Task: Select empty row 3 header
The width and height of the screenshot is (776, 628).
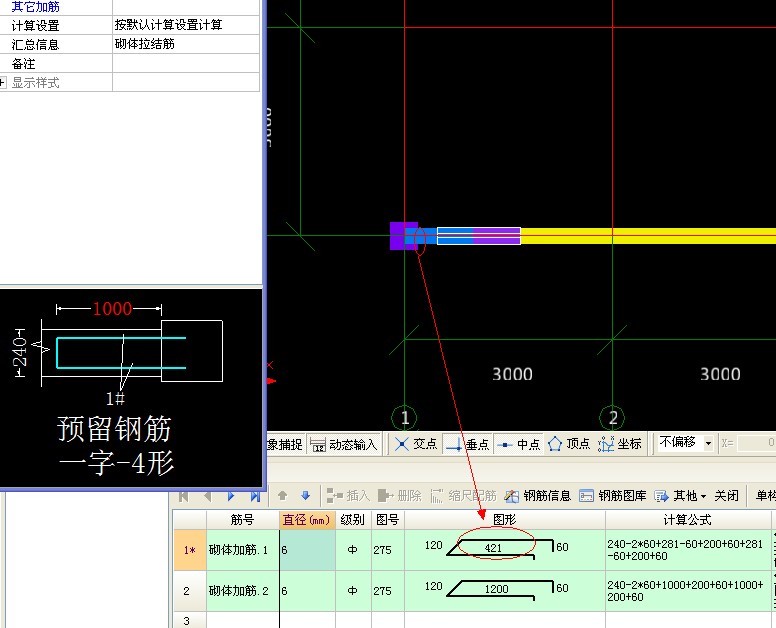Action: (190, 620)
